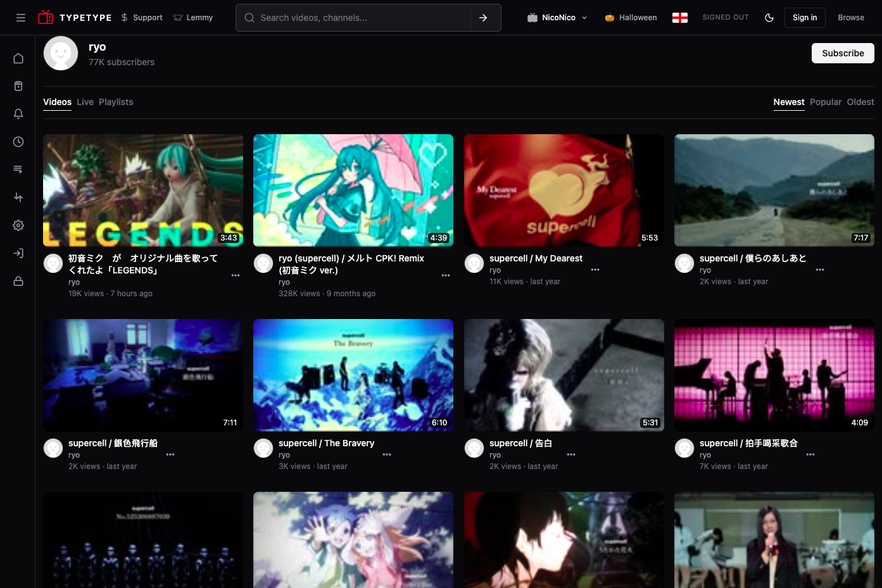Switch to the Live tab
Screen dimensions: 882x588
tap(85, 102)
